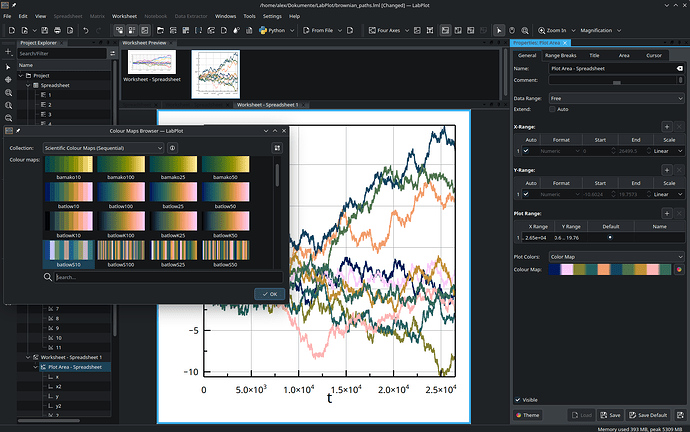Open the Data Range dropdown
Viewport: 690px width, 432px height.
(x=613, y=99)
